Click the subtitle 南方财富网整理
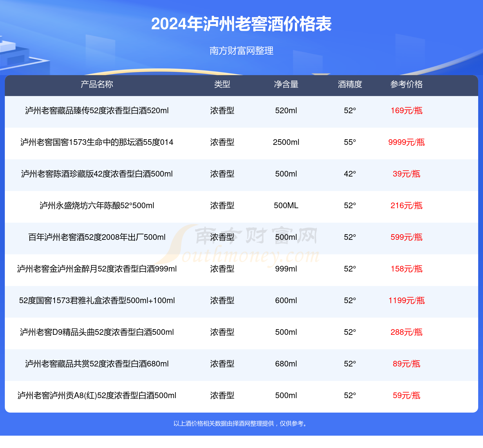This screenshot has width=483, height=448. 241,50
